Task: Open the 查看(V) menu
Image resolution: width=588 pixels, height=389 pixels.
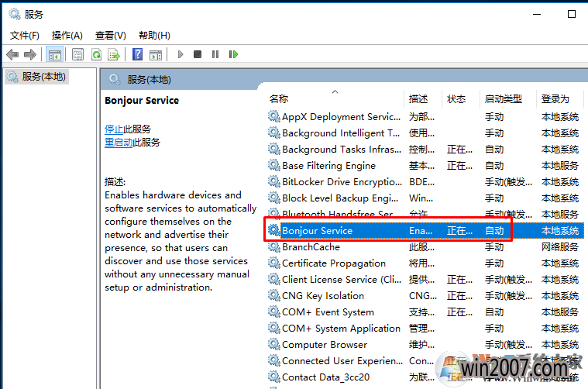Action: click(110, 36)
